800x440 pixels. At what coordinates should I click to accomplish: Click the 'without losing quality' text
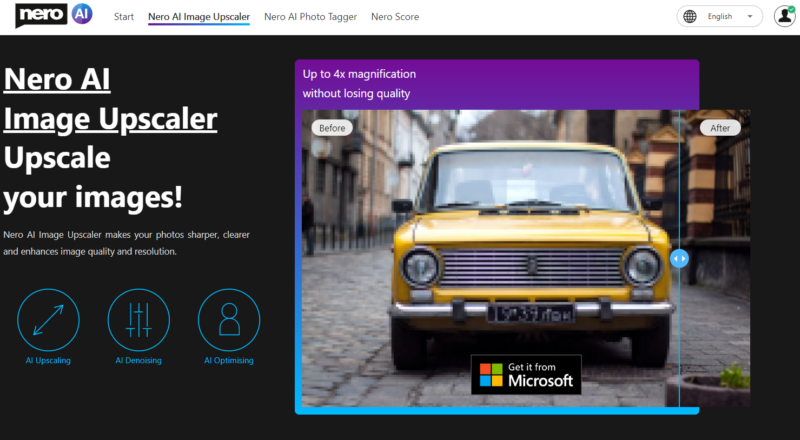(x=356, y=93)
